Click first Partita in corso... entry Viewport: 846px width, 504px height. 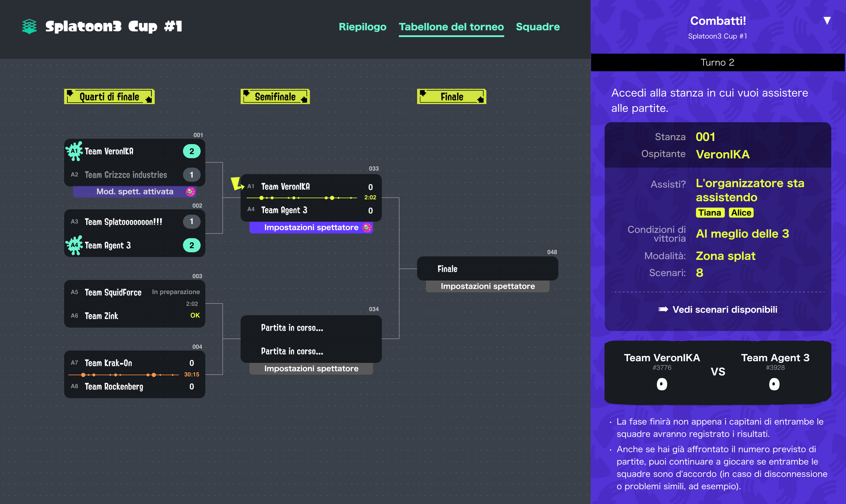pyautogui.click(x=292, y=328)
